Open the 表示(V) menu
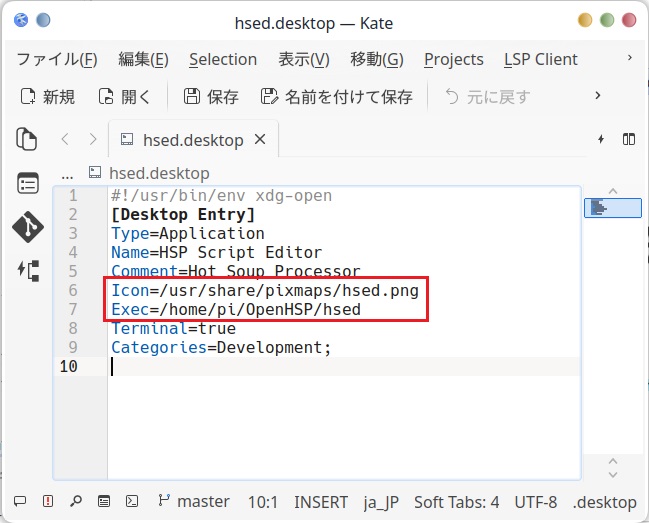This screenshot has height=523, width=649. coord(304,60)
